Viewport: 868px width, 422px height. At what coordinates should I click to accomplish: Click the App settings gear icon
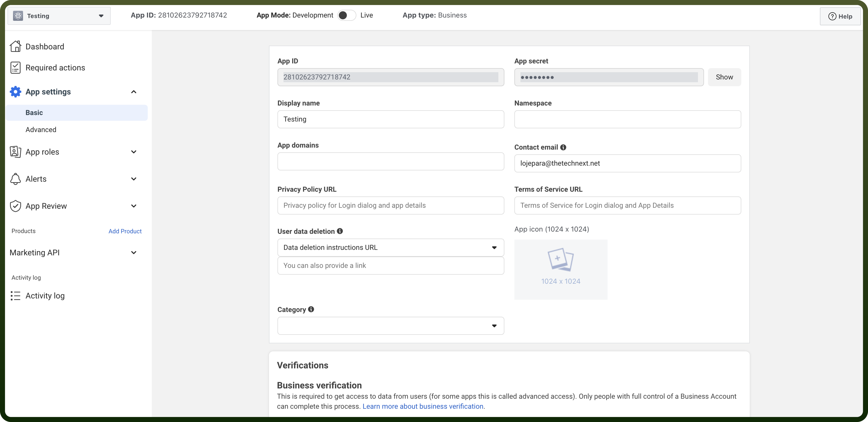point(16,92)
